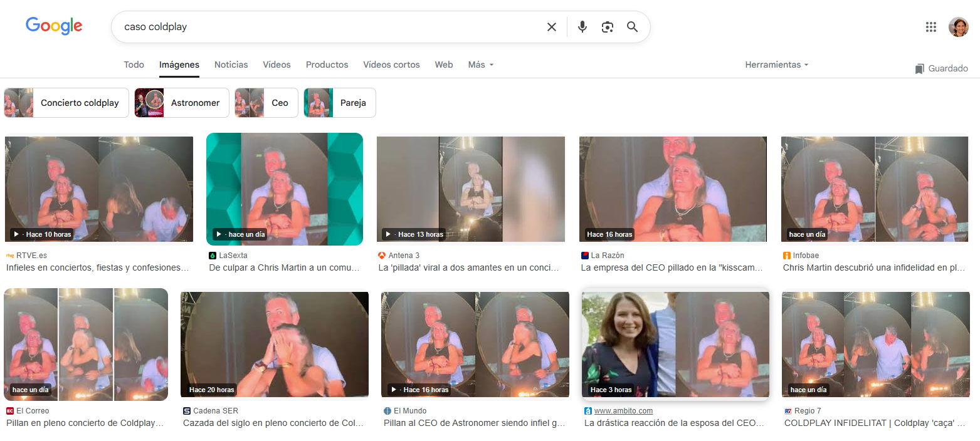Open the El Mundo source favicon
This screenshot has width=980, height=441.
(387, 411)
